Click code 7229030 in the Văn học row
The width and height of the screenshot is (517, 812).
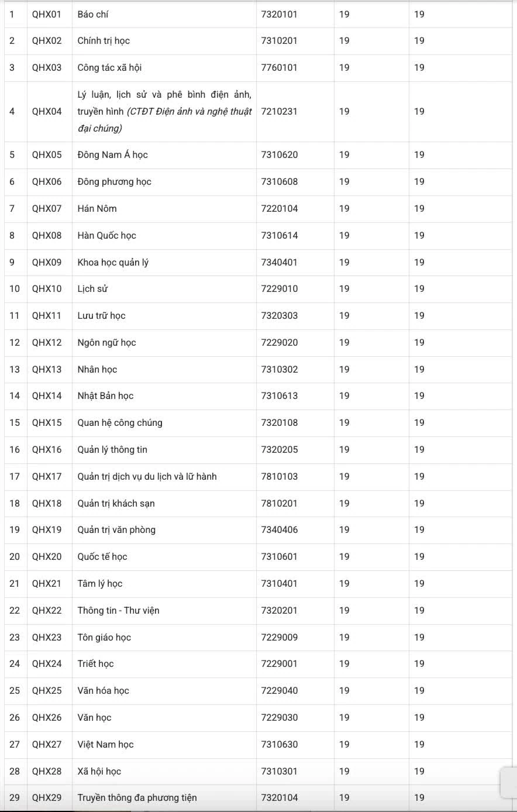280,718
